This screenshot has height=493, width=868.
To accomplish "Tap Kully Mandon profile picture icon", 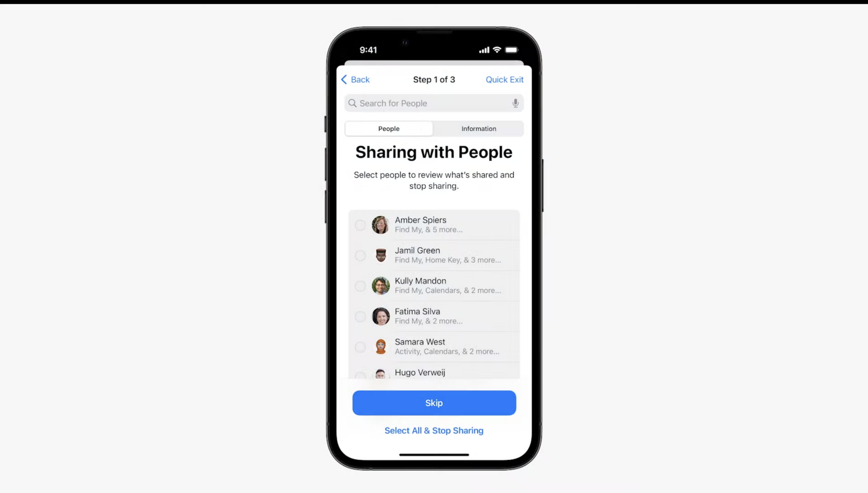I will pyautogui.click(x=380, y=285).
